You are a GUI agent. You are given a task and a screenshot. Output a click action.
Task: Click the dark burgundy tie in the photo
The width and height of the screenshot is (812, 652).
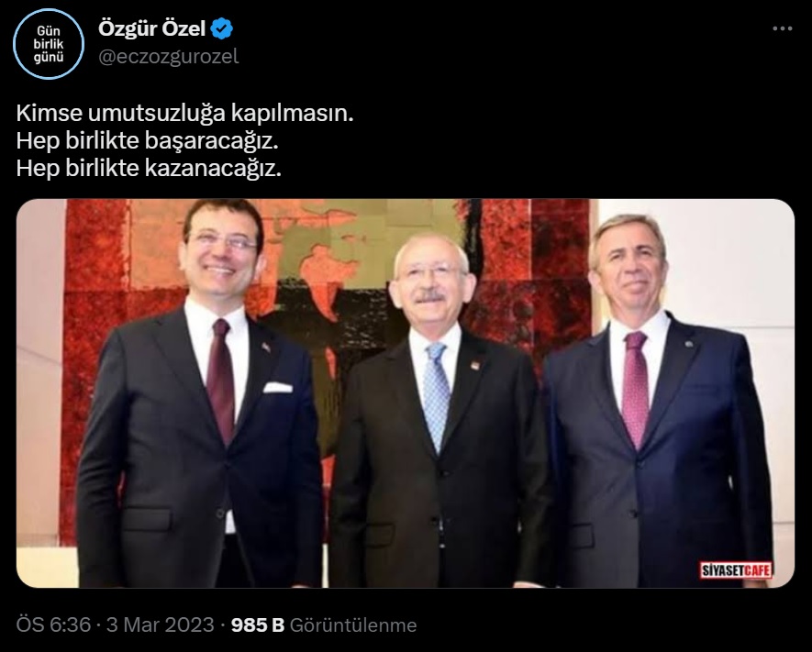coord(221,381)
